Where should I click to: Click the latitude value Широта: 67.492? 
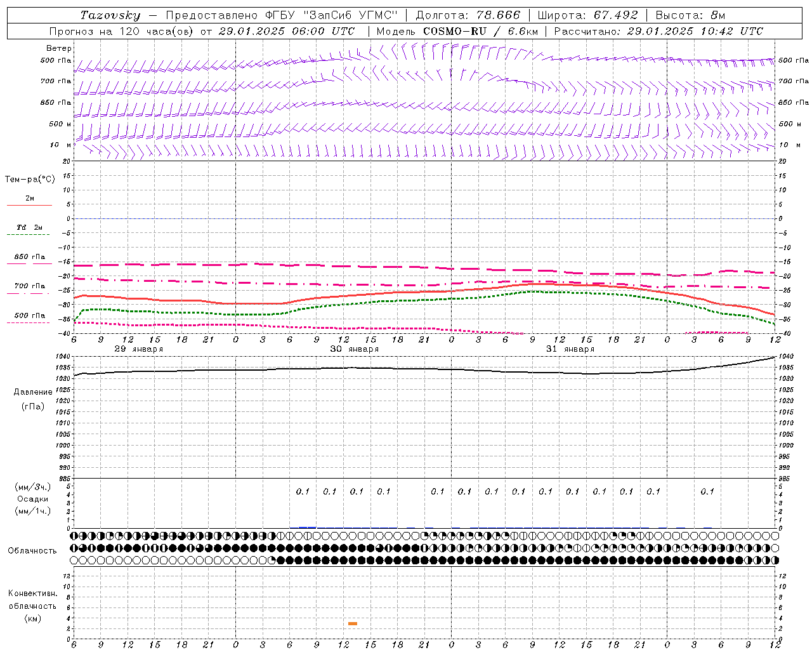(x=587, y=15)
